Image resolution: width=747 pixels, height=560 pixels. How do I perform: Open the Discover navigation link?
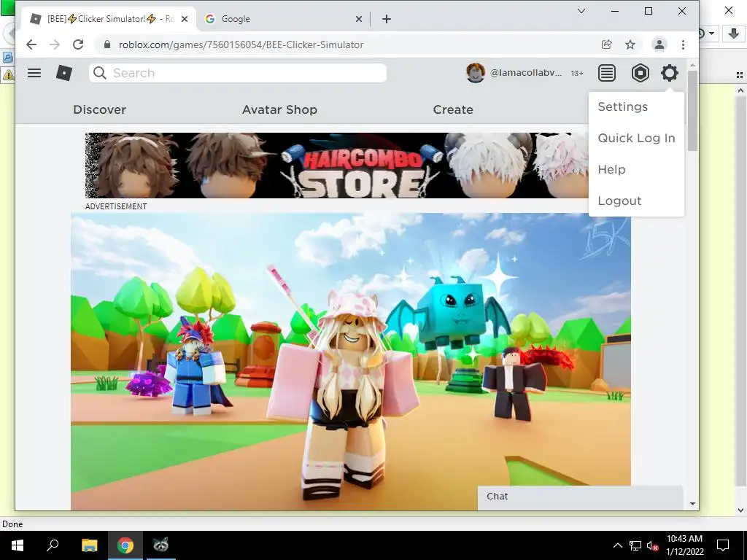point(99,109)
